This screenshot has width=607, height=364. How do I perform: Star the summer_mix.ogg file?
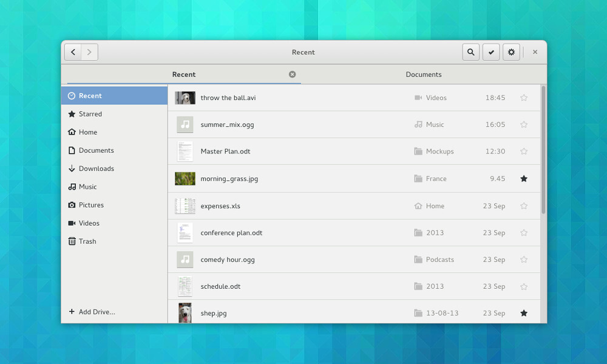click(x=523, y=124)
